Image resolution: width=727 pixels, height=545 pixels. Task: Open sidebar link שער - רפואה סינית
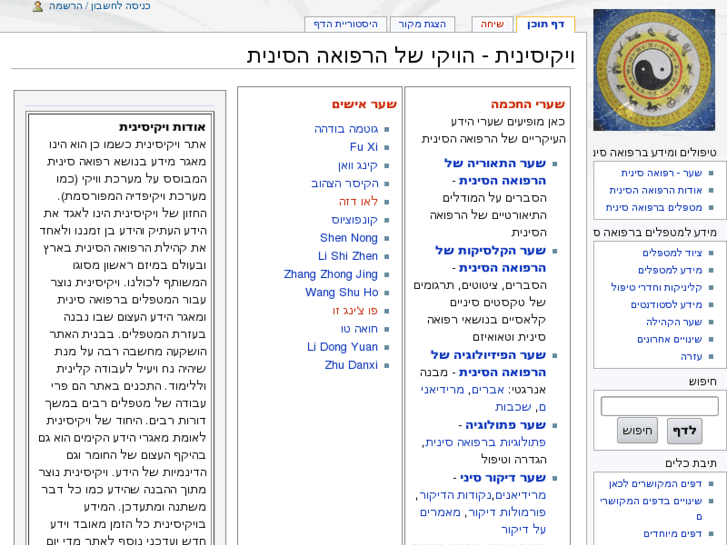(x=662, y=173)
